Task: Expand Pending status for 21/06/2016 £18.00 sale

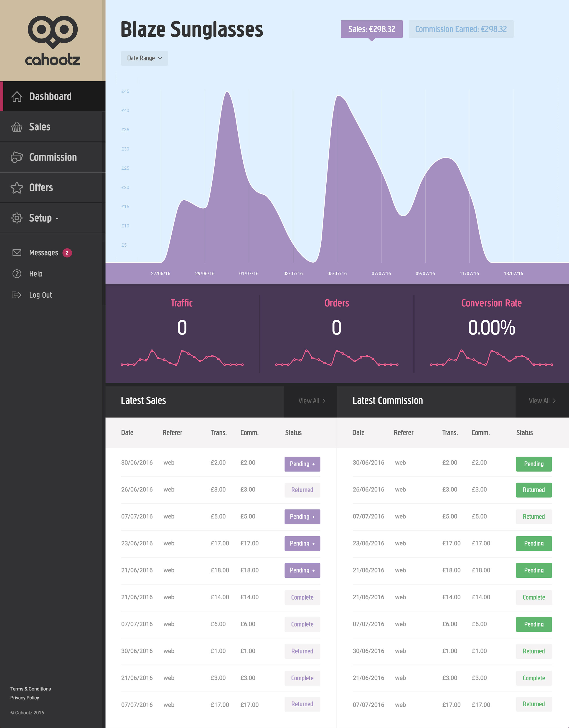Action: pos(302,570)
